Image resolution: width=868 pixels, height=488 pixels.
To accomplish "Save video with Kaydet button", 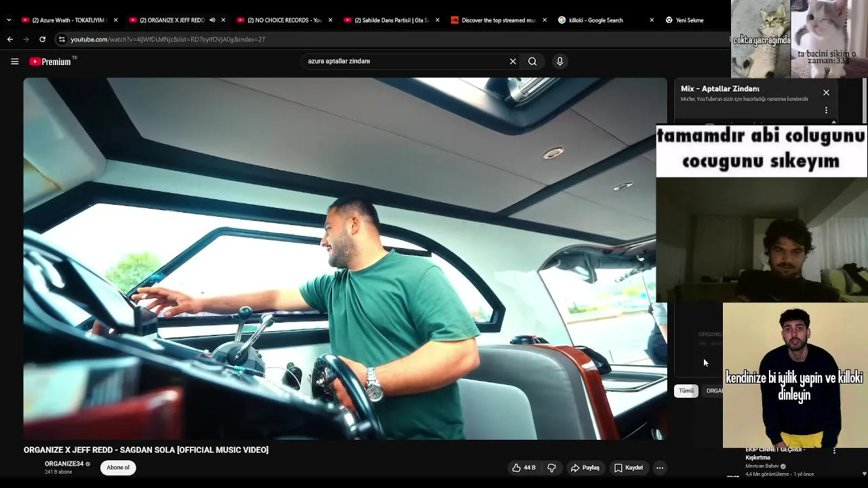I will tap(629, 468).
